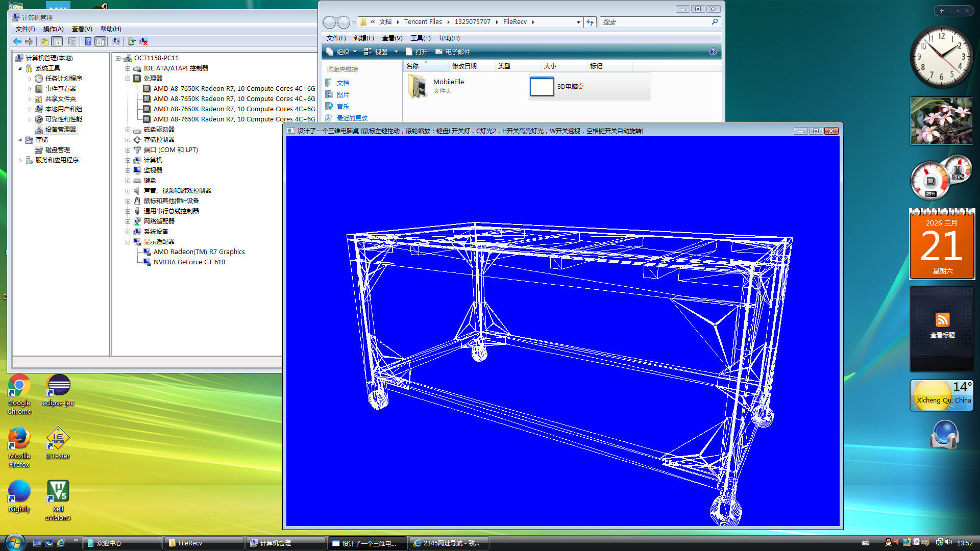Click Up one level folder icon
Screen dimensions: 980x551
click(45, 41)
